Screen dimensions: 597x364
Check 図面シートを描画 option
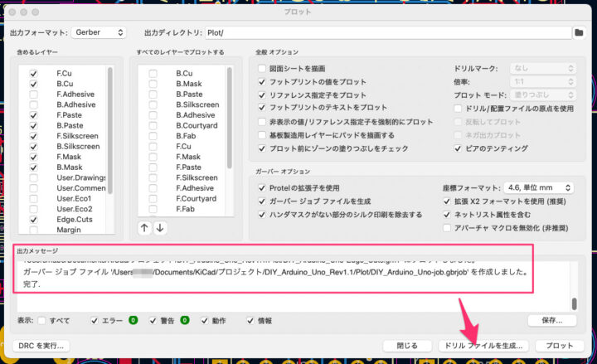pos(262,68)
